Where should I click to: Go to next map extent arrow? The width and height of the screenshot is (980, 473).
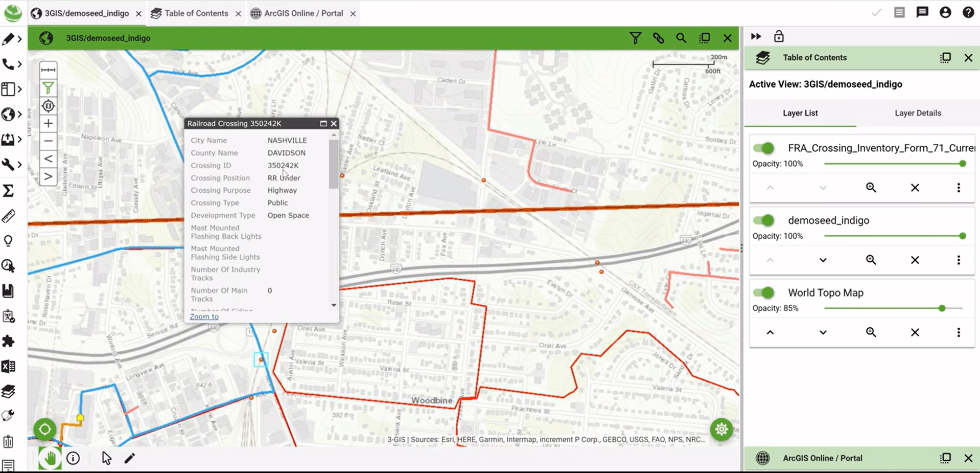point(48,176)
